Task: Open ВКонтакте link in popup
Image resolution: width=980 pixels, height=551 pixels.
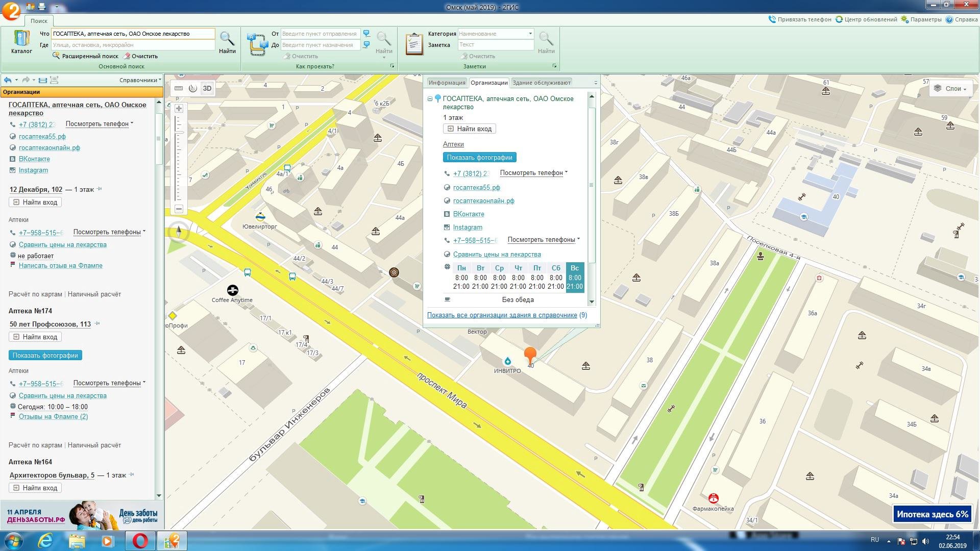Action: 469,214
